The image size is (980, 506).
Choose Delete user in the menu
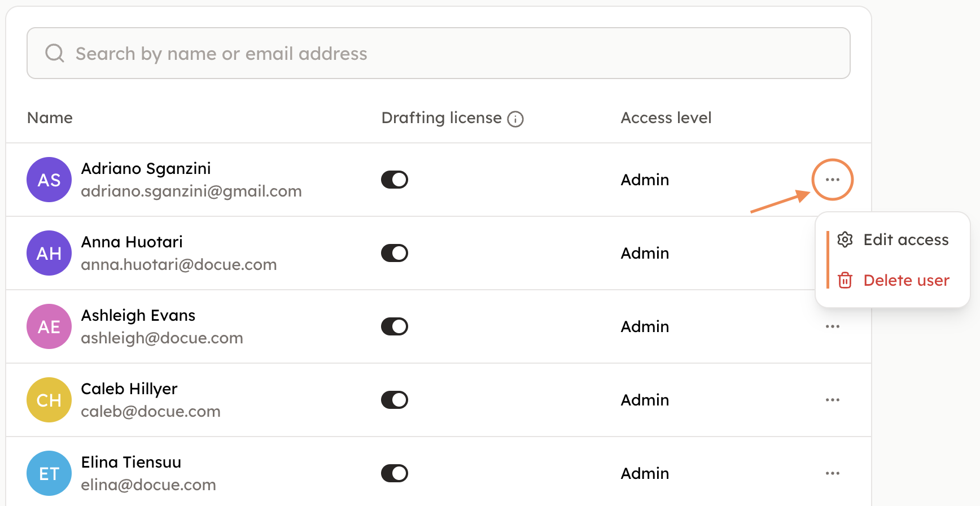click(906, 280)
